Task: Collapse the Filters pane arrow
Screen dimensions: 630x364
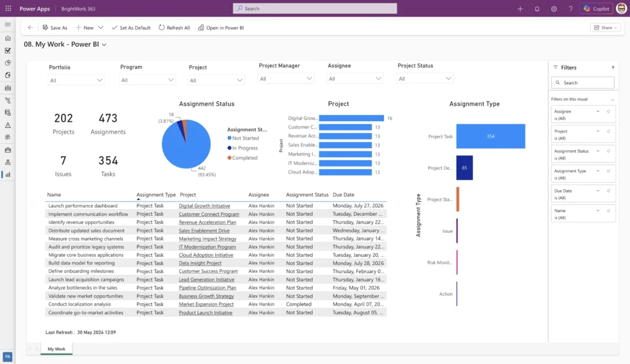Action: coord(613,68)
